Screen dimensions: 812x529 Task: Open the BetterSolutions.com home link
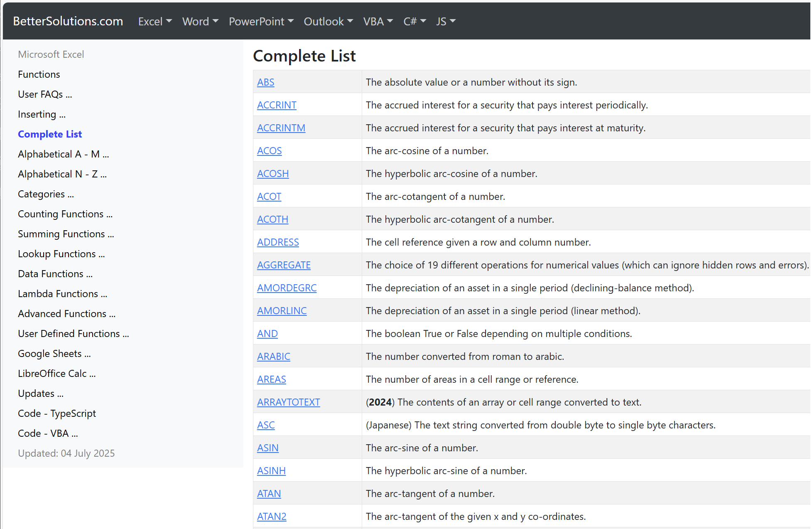(68, 21)
